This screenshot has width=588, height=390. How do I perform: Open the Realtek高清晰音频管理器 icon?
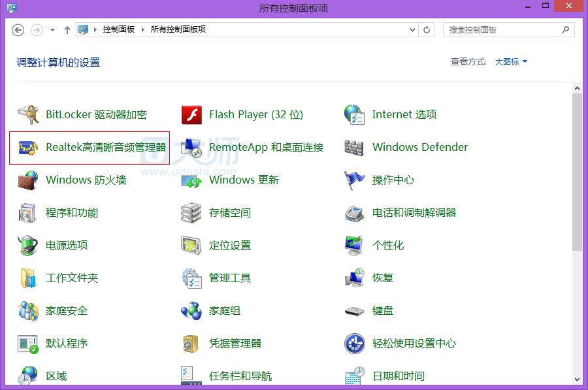28,148
